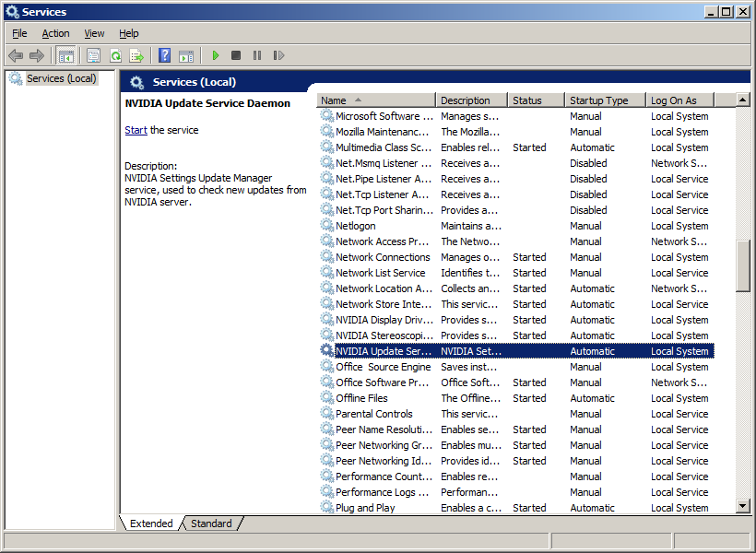Select the NVIDIA Stereoscopic service row
This screenshot has height=553, width=756.
click(x=516, y=335)
